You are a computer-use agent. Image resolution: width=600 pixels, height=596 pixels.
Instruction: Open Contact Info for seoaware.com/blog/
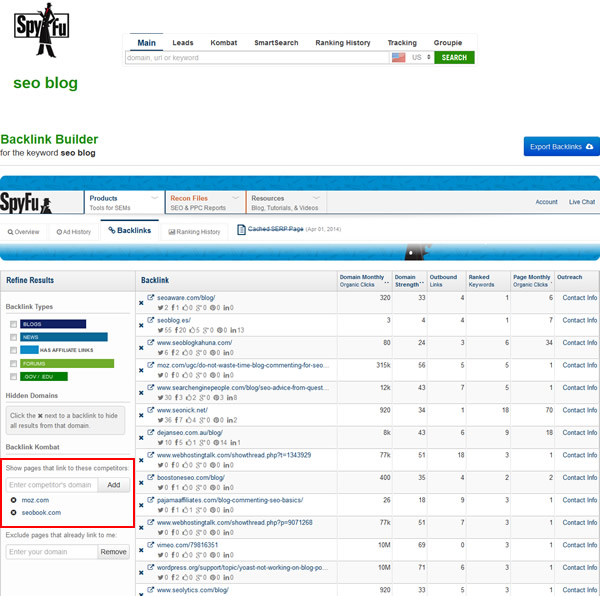(x=579, y=297)
